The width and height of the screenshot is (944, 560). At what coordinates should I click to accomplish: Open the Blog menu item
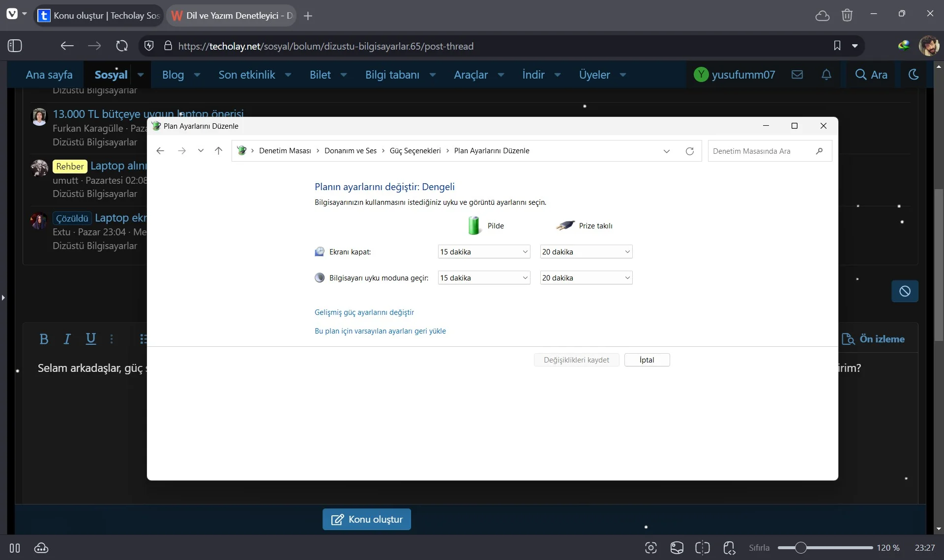[x=173, y=75]
